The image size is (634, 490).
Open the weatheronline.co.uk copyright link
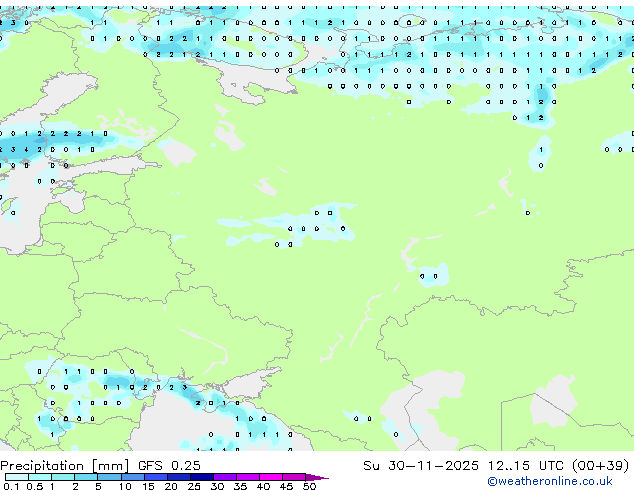[x=550, y=481]
